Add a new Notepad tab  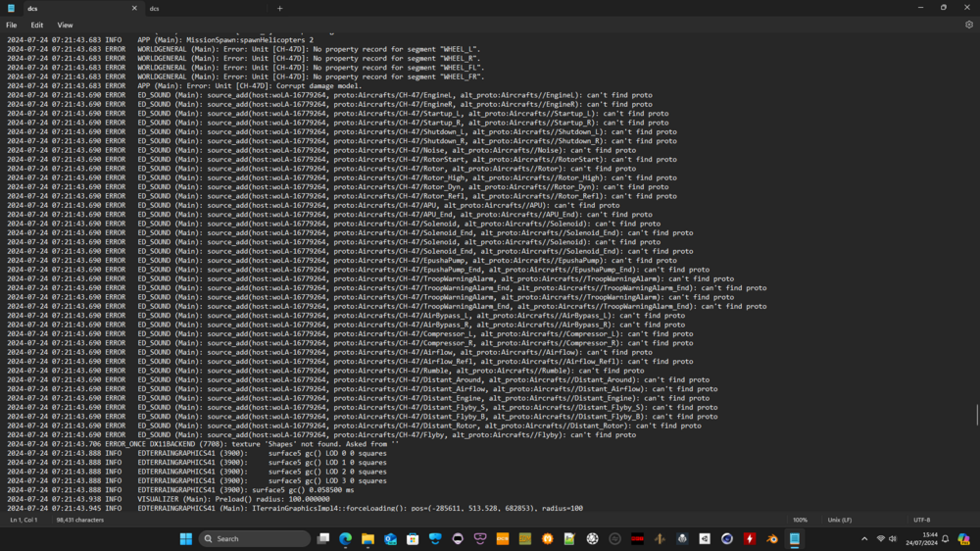click(x=279, y=9)
